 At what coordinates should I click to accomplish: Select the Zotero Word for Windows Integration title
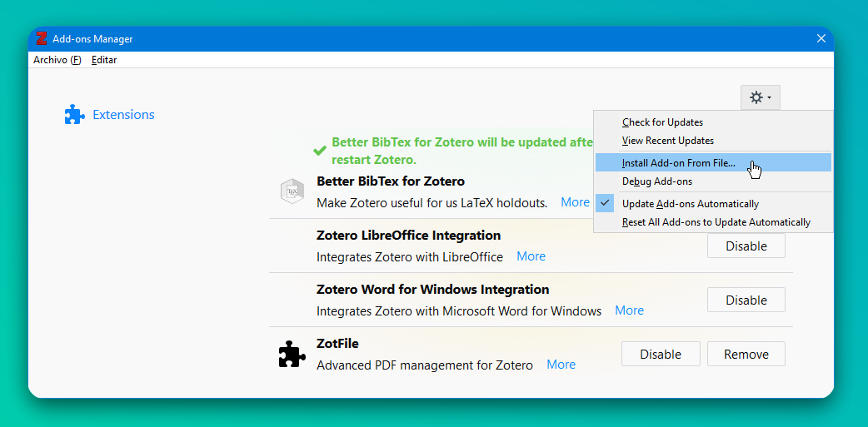433,290
